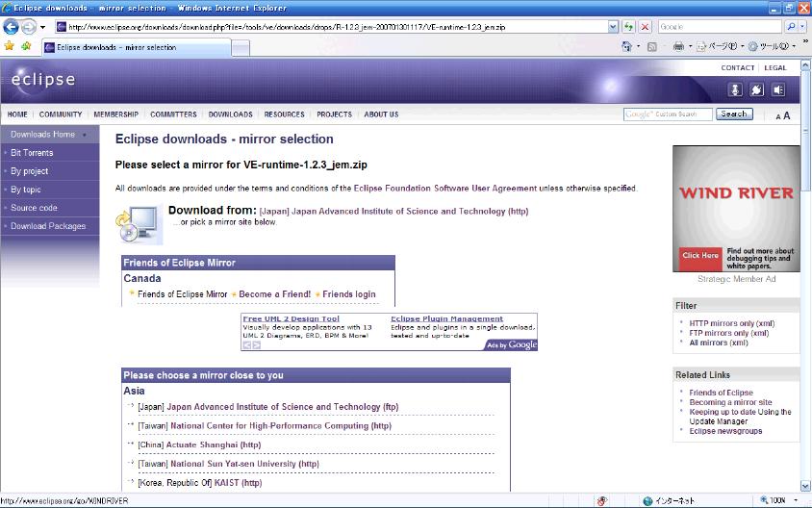The width and height of the screenshot is (812, 508).
Task: Click the plug-in icon in Eclipse banner
Action: (x=756, y=90)
